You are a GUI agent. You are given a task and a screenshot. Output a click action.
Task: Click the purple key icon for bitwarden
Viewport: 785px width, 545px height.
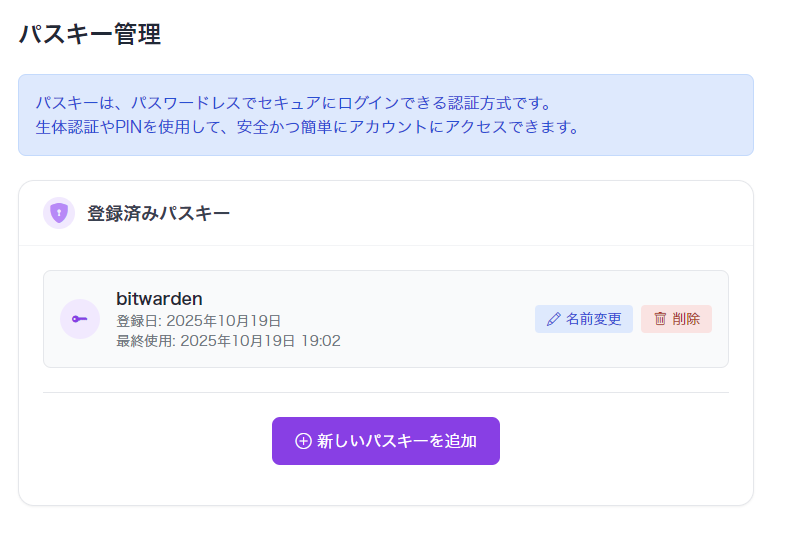[x=80, y=319]
